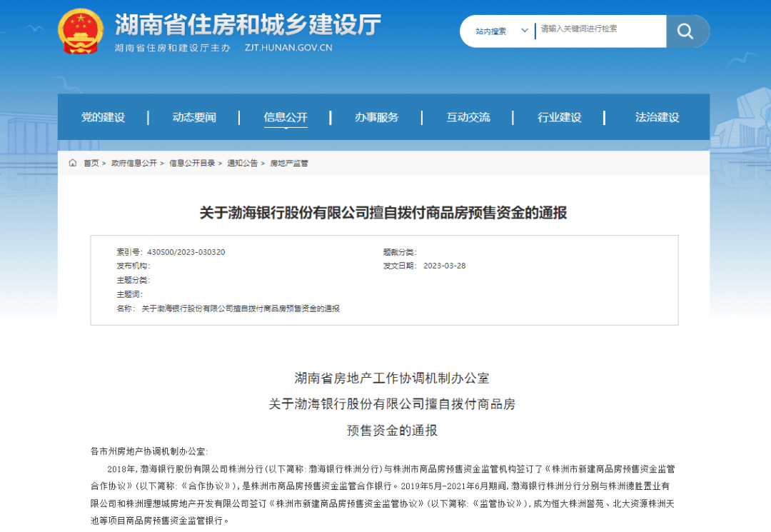Open the 房地产监管 breadcrumb link
Image resolution: width=771 pixels, height=532 pixels.
click(x=289, y=164)
